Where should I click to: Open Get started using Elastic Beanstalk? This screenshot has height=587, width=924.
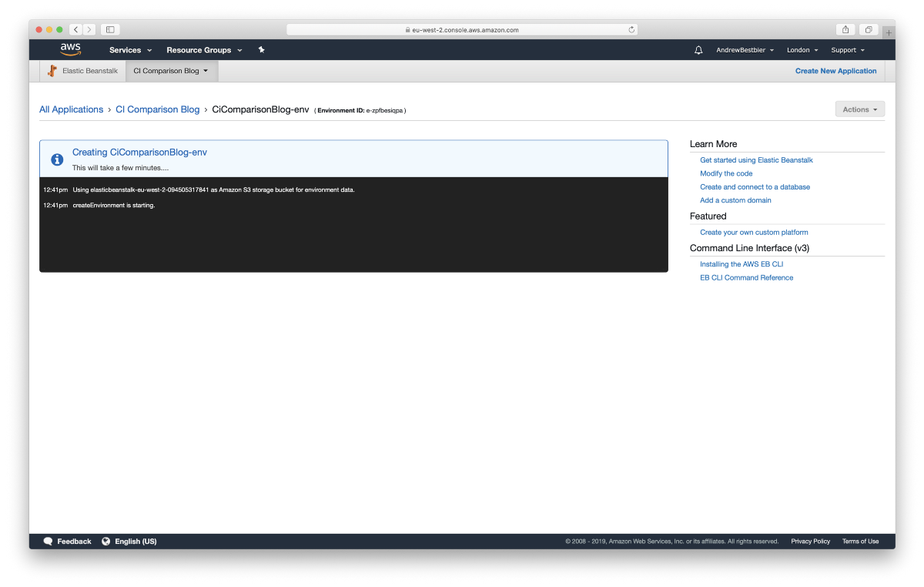756,160
